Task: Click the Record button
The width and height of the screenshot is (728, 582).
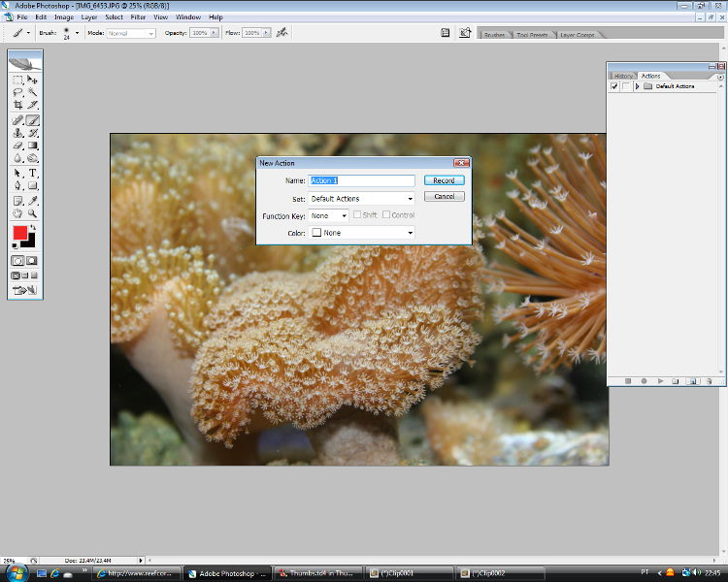Action: (444, 180)
